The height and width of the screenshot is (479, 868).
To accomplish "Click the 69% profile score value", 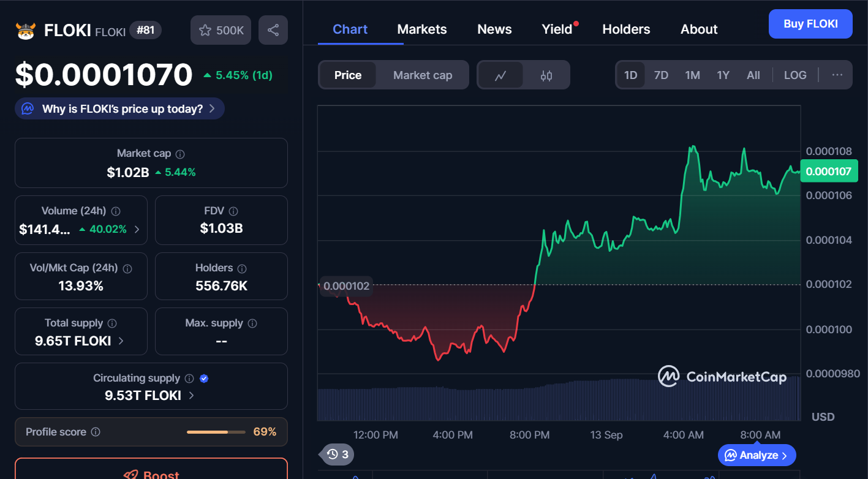I will click(265, 432).
